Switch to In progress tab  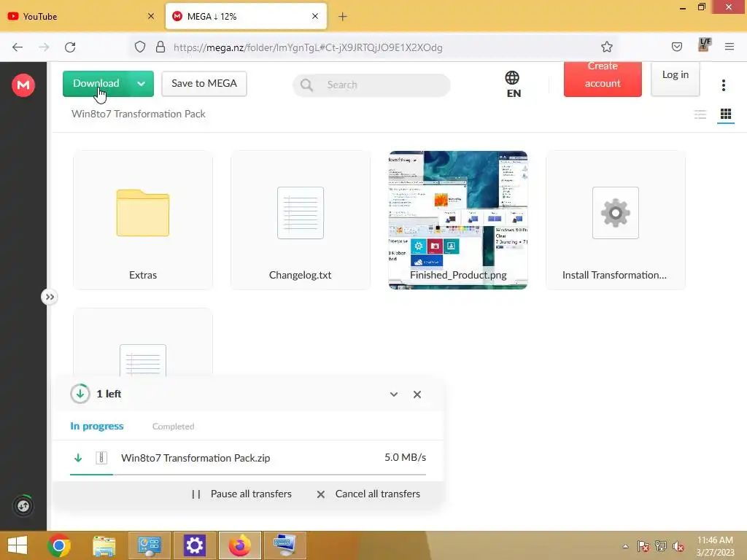[x=97, y=426]
